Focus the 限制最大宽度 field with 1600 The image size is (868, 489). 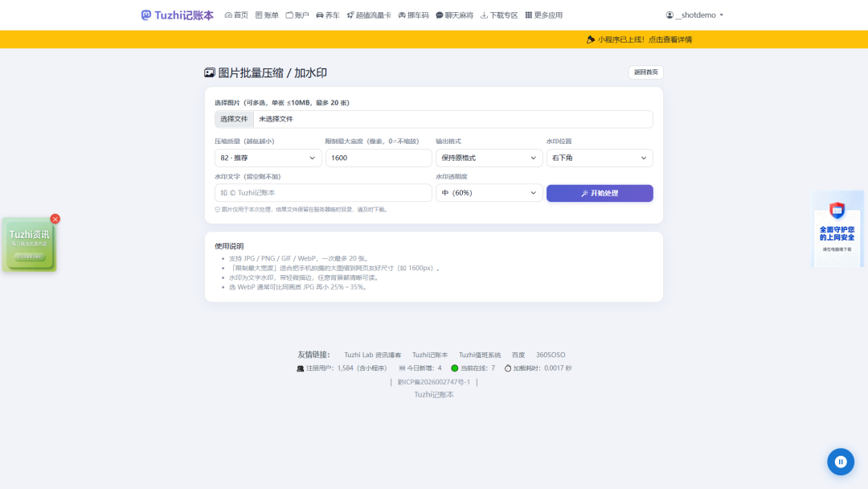click(379, 158)
